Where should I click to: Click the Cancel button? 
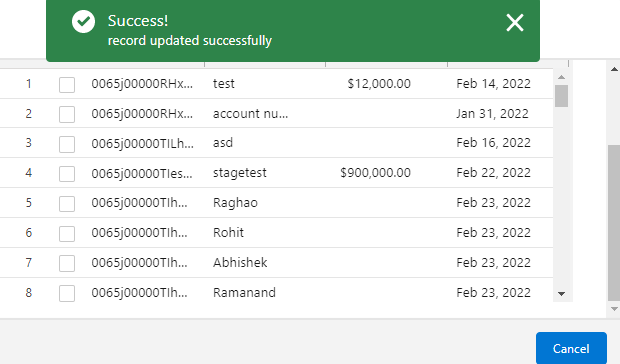571,348
